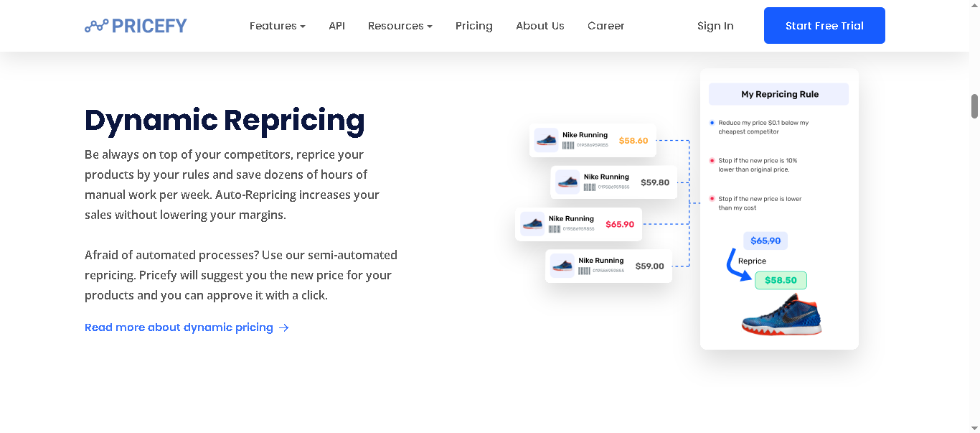Screen dimensions: 980x433
Task: Click the struck-through $65.90 price badge
Action: coord(765,241)
